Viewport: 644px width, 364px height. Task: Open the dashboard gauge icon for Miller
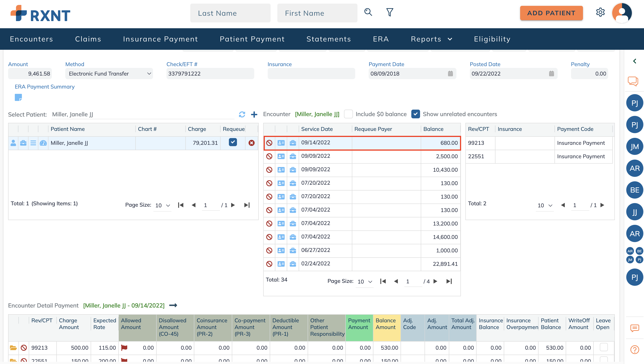pos(43,143)
